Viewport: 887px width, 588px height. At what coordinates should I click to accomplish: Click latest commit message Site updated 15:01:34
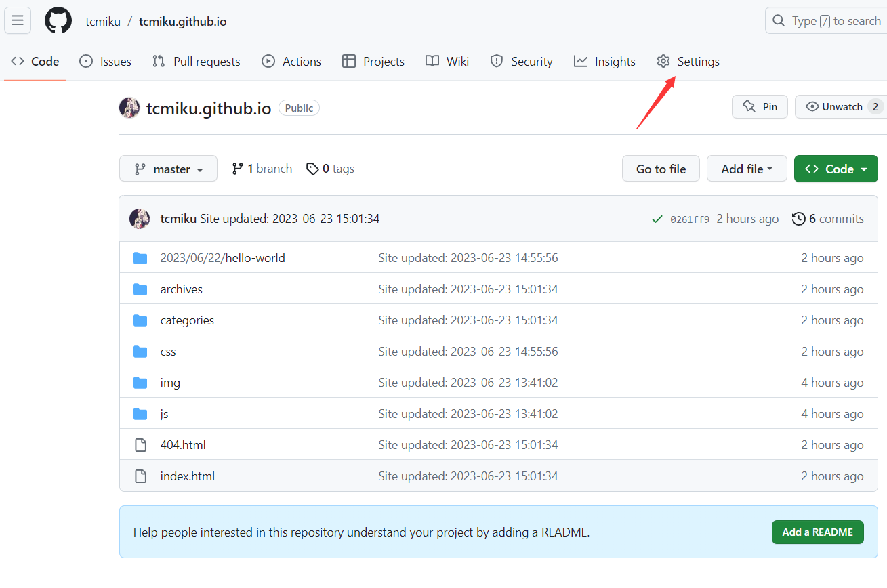(x=289, y=219)
